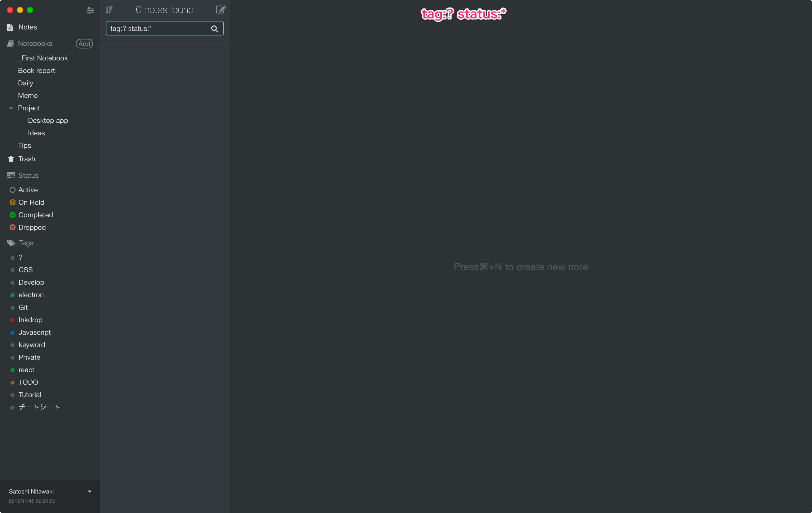Click the Trash can icon
Screen dimensions: 812x513
pyautogui.click(x=11, y=159)
